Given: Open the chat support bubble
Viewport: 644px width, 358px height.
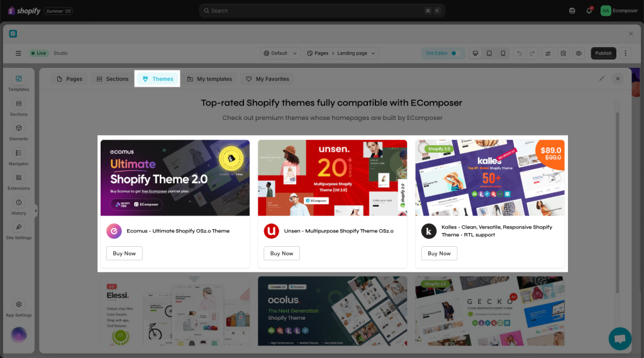Looking at the screenshot, I should pos(619,339).
